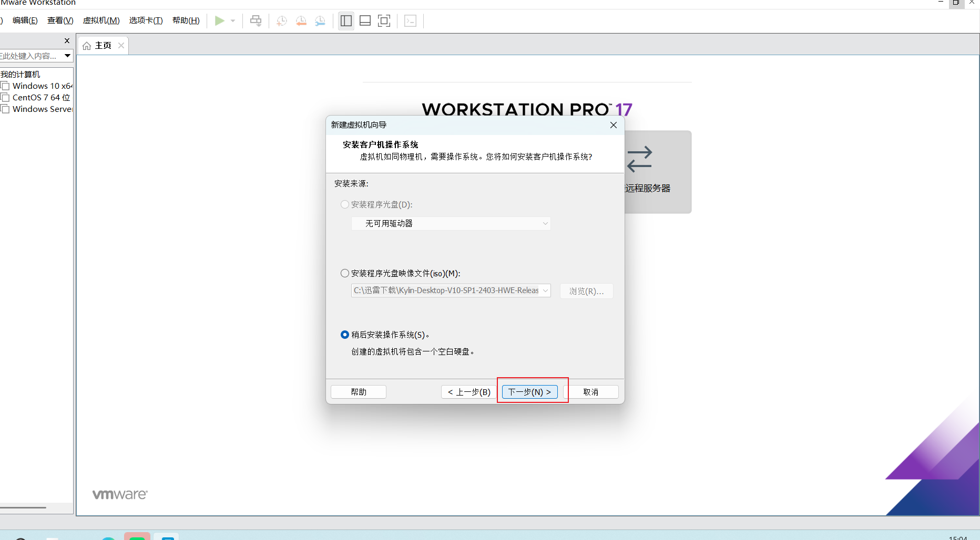Click the 安装来源 label

click(351, 183)
